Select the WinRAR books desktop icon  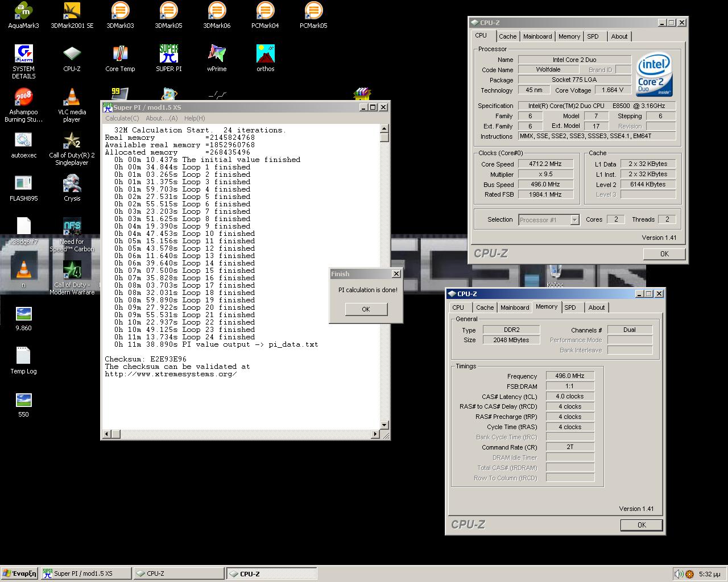(x=362, y=94)
